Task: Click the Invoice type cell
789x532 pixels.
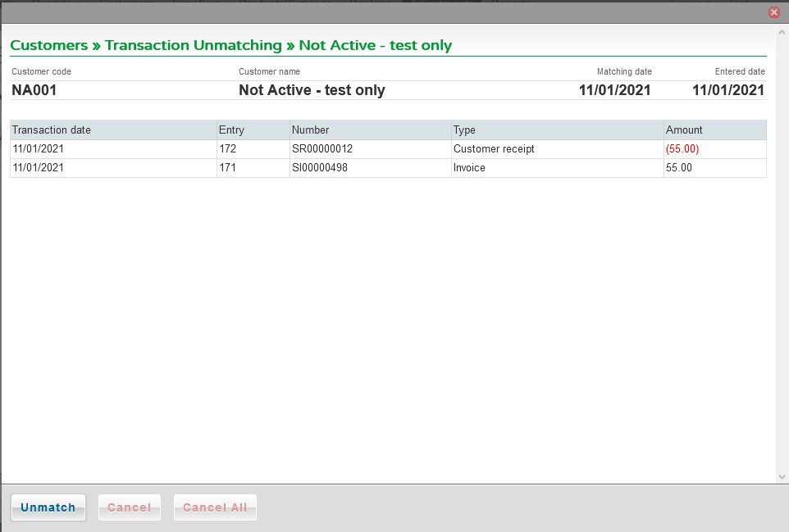Action: pos(558,167)
